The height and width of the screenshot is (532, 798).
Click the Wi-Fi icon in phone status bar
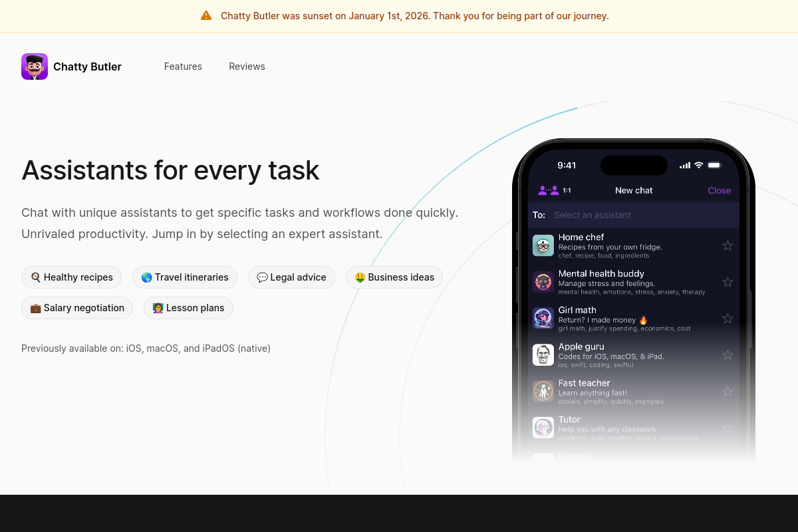698,165
